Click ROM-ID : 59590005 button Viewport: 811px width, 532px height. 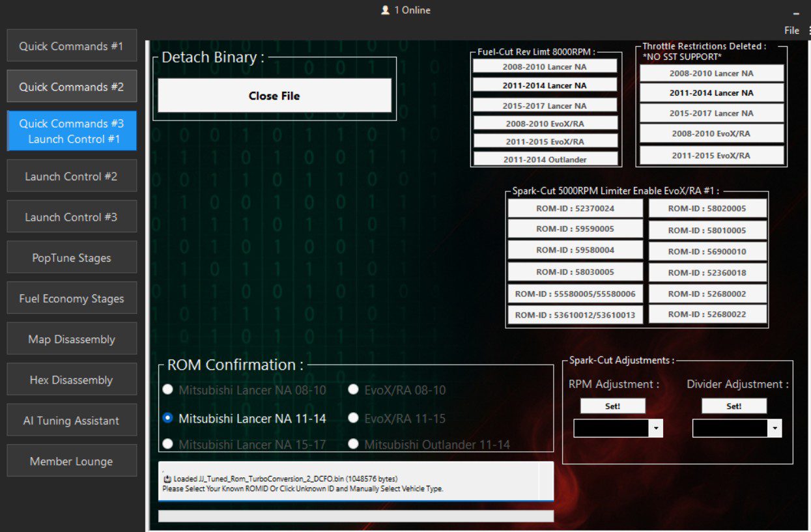(x=575, y=229)
